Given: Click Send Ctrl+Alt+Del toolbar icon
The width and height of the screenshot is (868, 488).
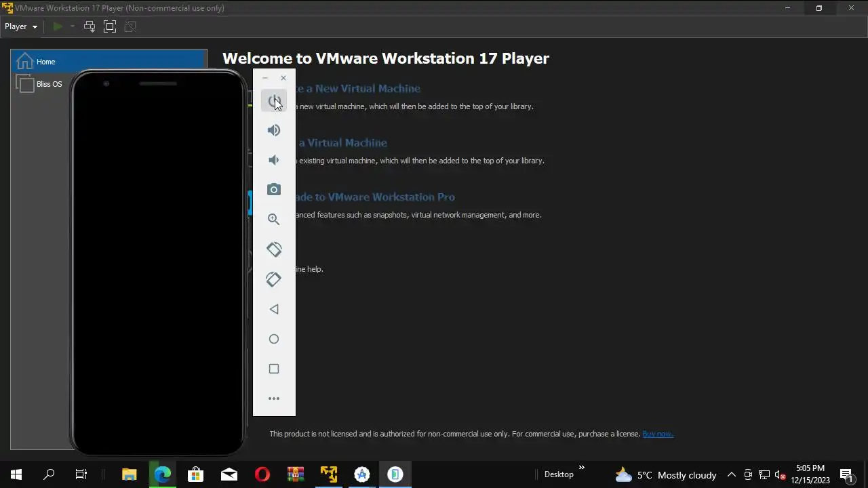Looking at the screenshot, I should pyautogui.click(x=90, y=26).
